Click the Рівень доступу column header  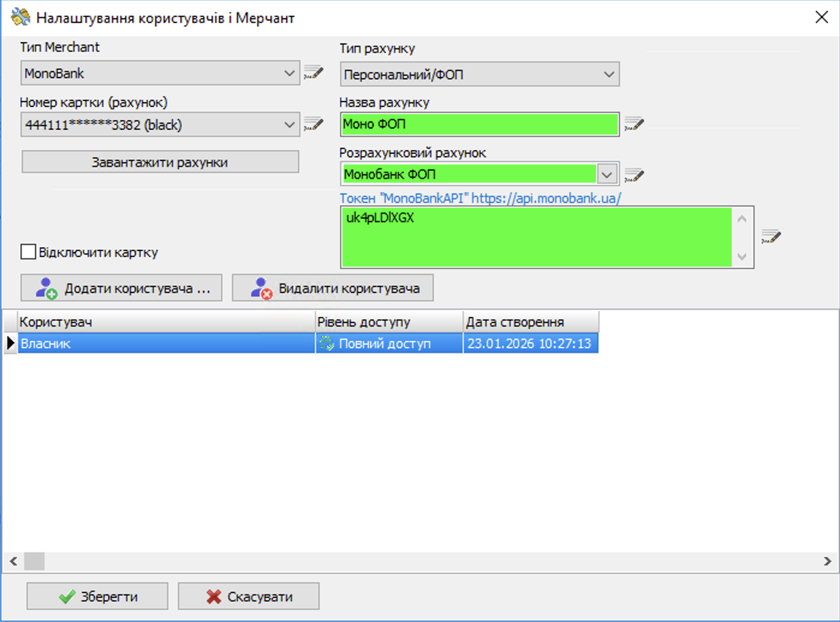(x=389, y=322)
